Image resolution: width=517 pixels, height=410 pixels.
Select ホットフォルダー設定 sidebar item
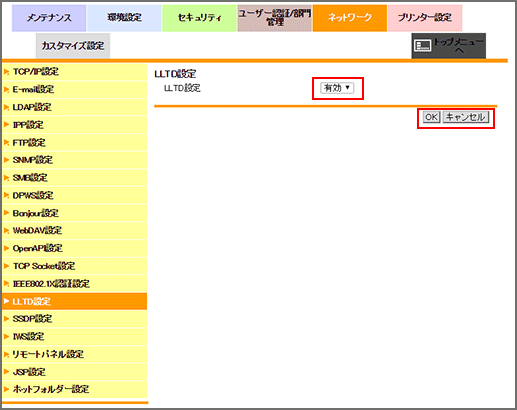(x=75, y=389)
